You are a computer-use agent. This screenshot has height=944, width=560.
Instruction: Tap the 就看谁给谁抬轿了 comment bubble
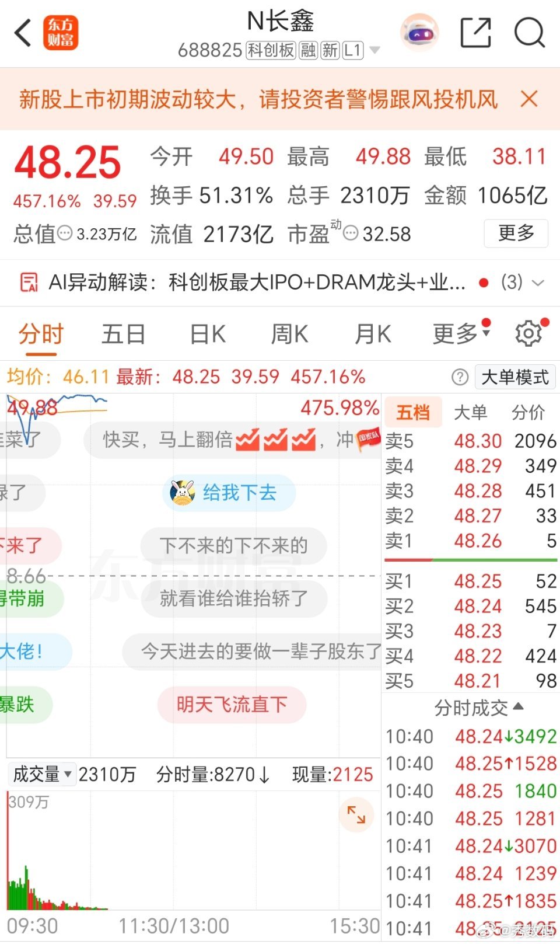click(233, 598)
